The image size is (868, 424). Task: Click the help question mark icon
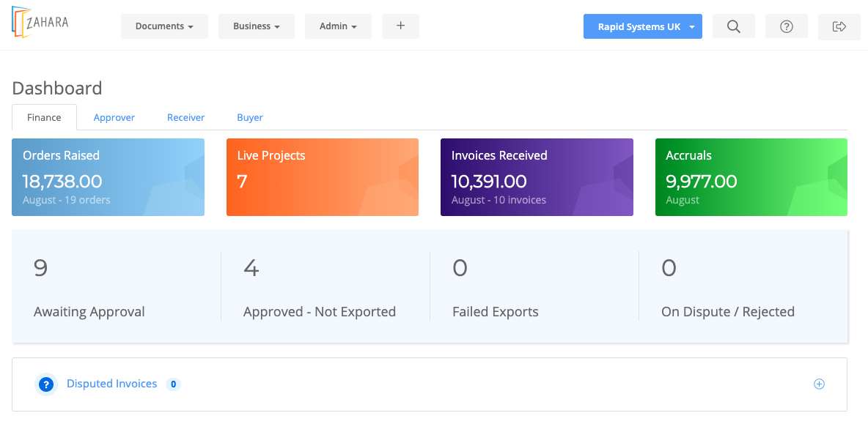[787, 26]
